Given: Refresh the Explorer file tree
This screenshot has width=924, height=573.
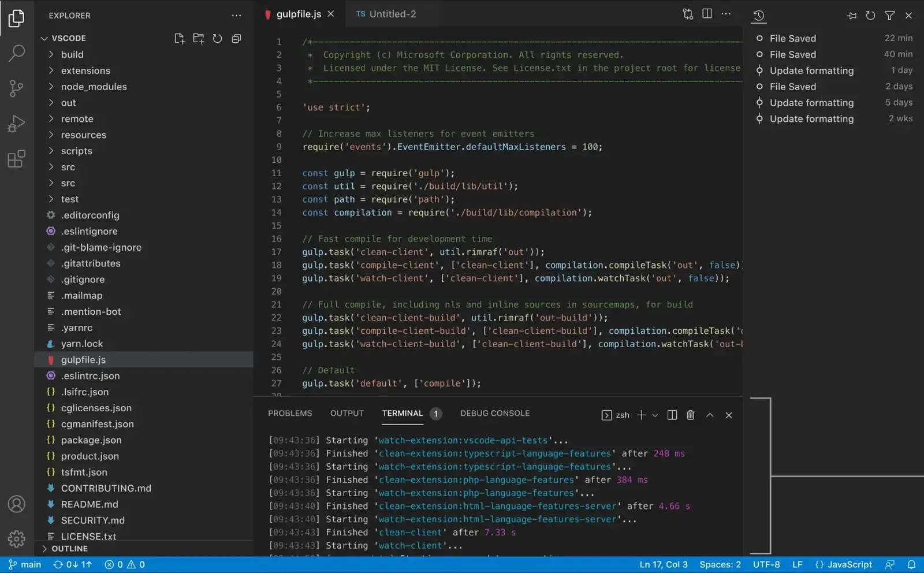Looking at the screenshot, I should (217, 39).
